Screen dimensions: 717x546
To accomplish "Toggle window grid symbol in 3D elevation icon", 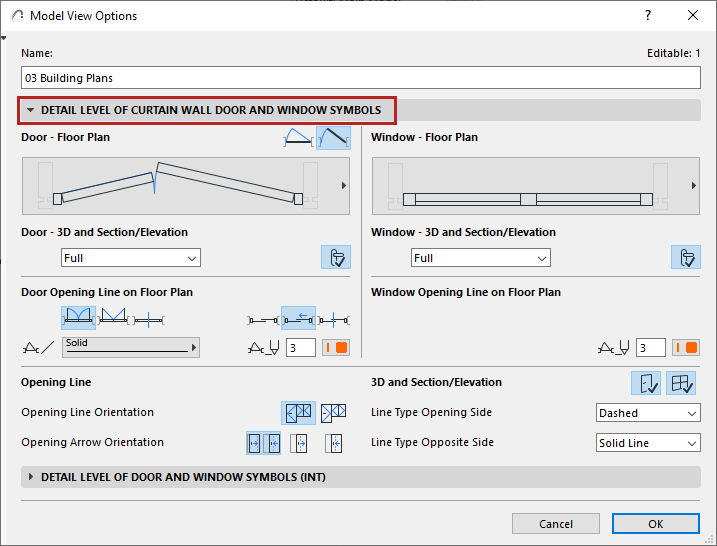I will coord(681,382).
